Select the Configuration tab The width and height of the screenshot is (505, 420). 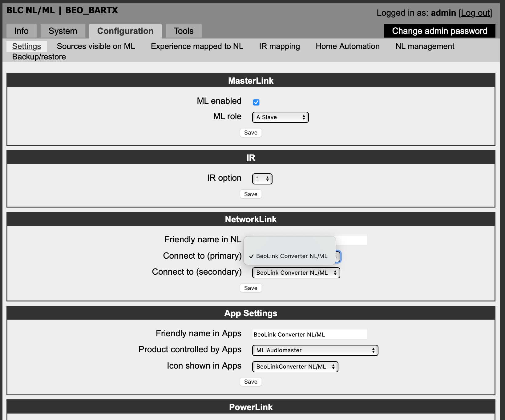tap(125, 31)
